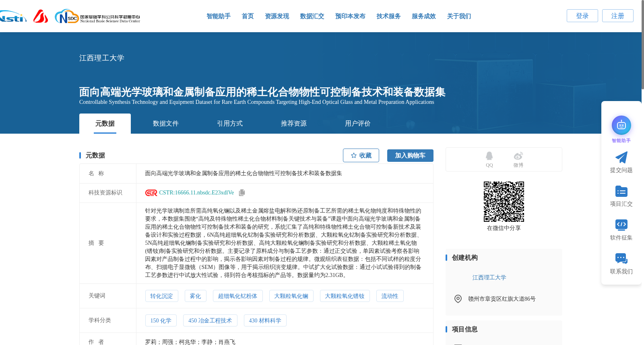Click the 注册 register button
This screenshot has height=345, width=644.
click(618, 16)
